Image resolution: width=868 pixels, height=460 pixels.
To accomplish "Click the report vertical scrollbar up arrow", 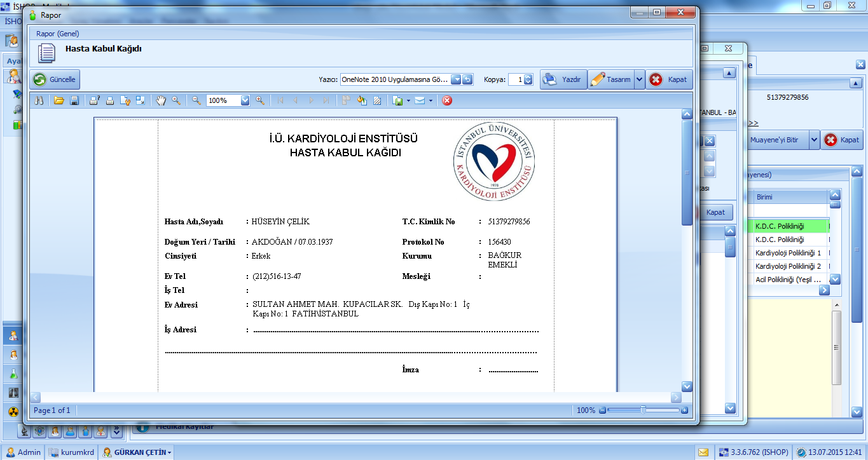I will coord(687,114).
